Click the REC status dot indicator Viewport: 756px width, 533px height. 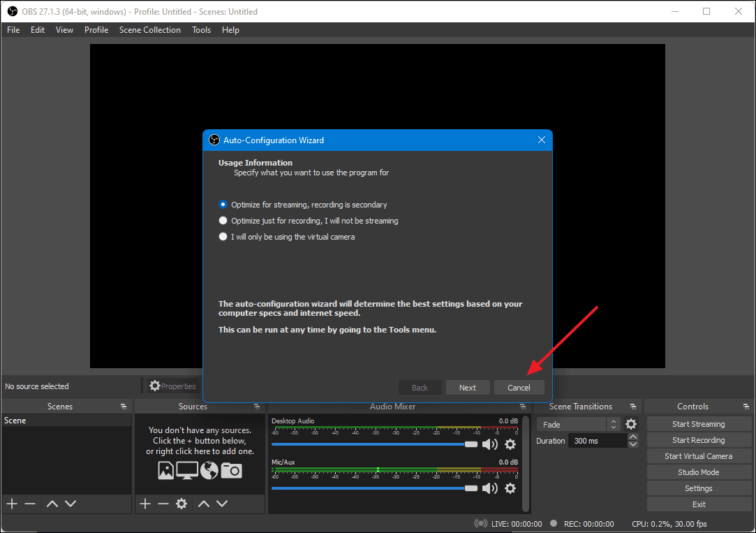pyautogui.click(x=554, y=523)
